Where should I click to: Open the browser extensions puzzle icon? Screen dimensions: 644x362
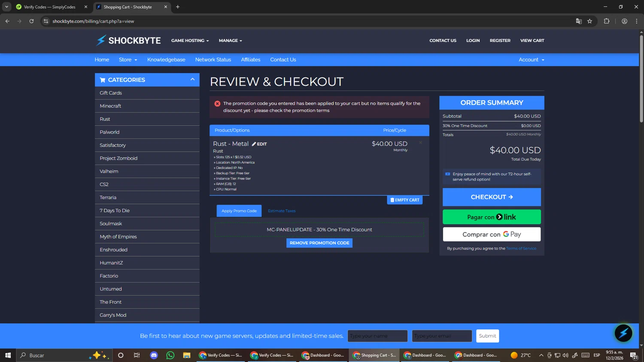pyautogui.click(x=607, y=21)
